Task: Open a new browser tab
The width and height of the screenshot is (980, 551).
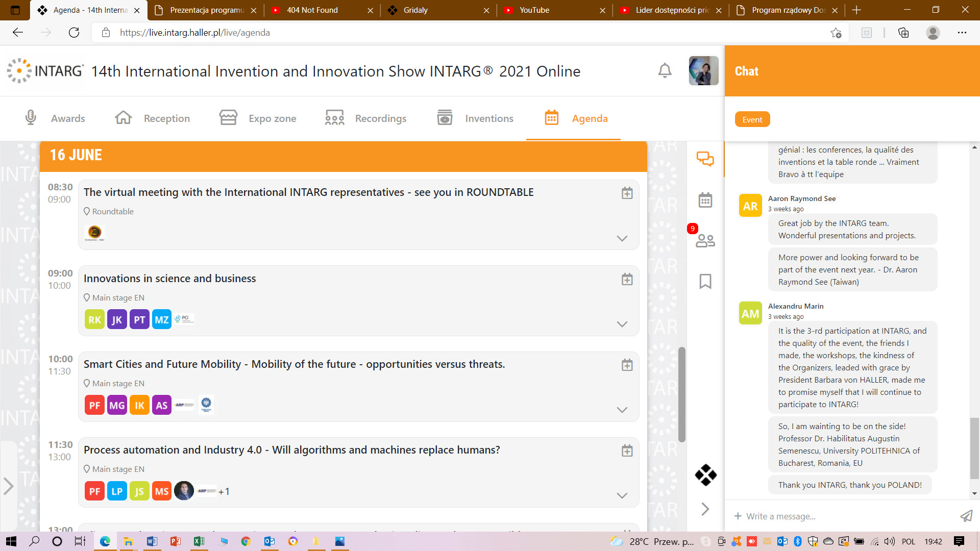Action: [x=856, y=10]
